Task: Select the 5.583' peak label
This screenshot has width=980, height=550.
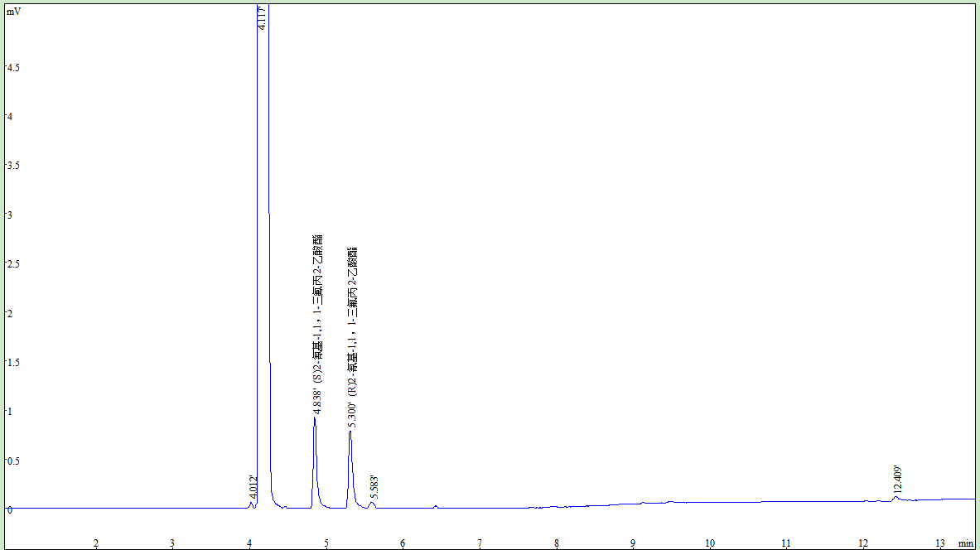Action: tap(374, 488)
